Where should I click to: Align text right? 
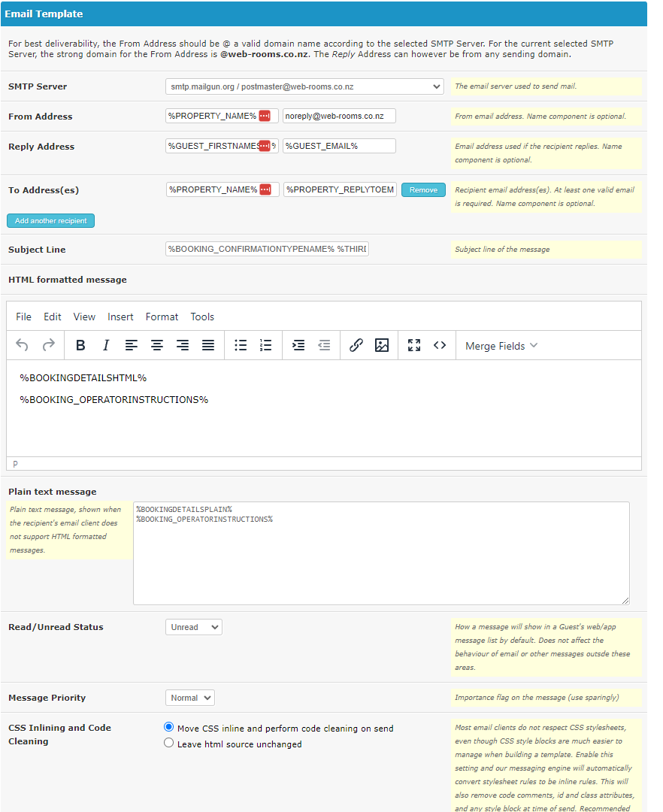point(183,345)
